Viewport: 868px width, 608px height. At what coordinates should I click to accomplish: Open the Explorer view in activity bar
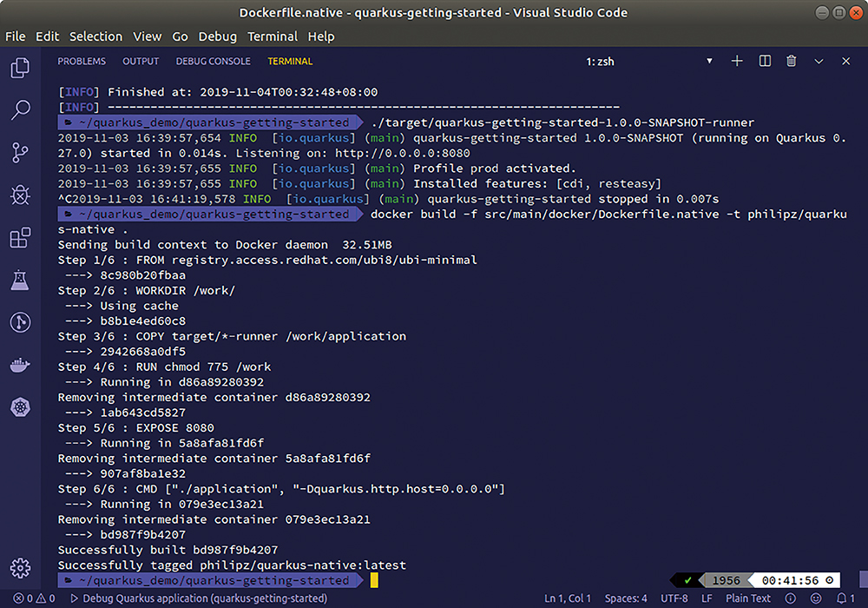[x=20, y=69]
